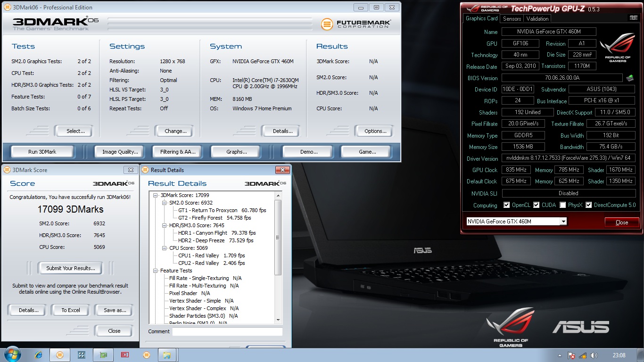Click 3DMark06 title bar app icon
This screenshot has width=644, height=362.
[7, 7]
